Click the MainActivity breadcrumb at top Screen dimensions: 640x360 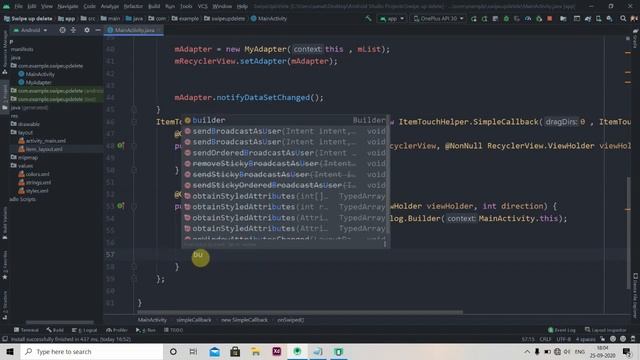269,19
